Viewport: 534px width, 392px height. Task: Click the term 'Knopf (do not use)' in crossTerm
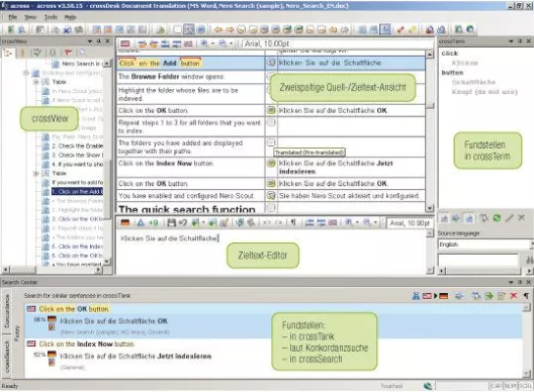(x=484, y=91)
